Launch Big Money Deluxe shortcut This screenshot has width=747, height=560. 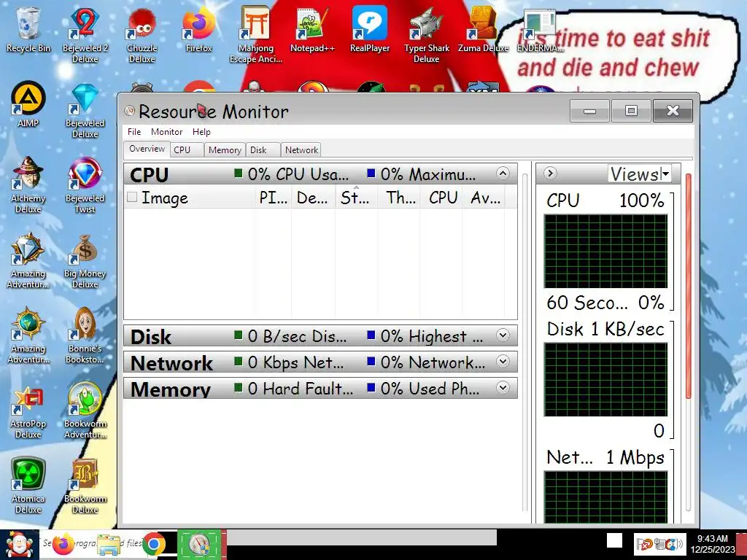[85, 260]
